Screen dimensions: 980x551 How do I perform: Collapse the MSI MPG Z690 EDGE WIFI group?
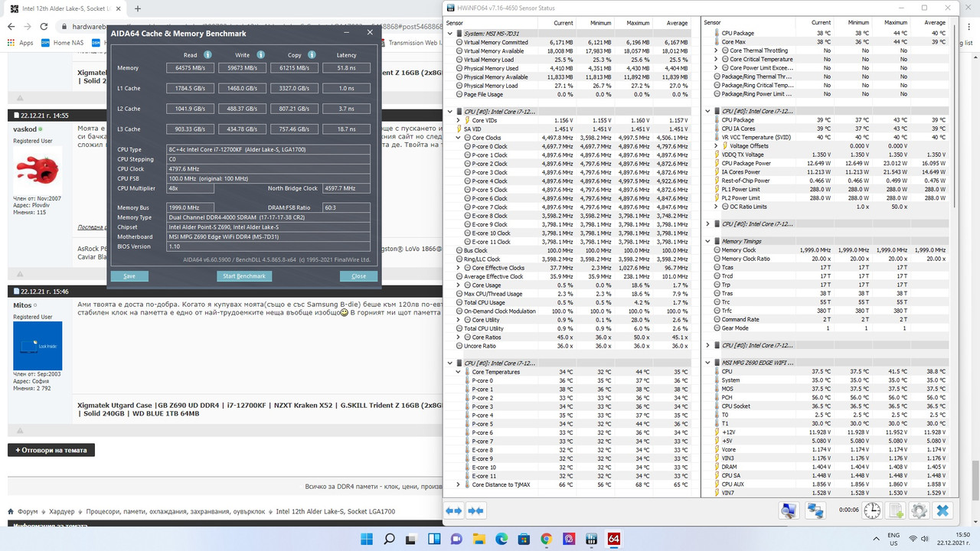coord(708,363)
